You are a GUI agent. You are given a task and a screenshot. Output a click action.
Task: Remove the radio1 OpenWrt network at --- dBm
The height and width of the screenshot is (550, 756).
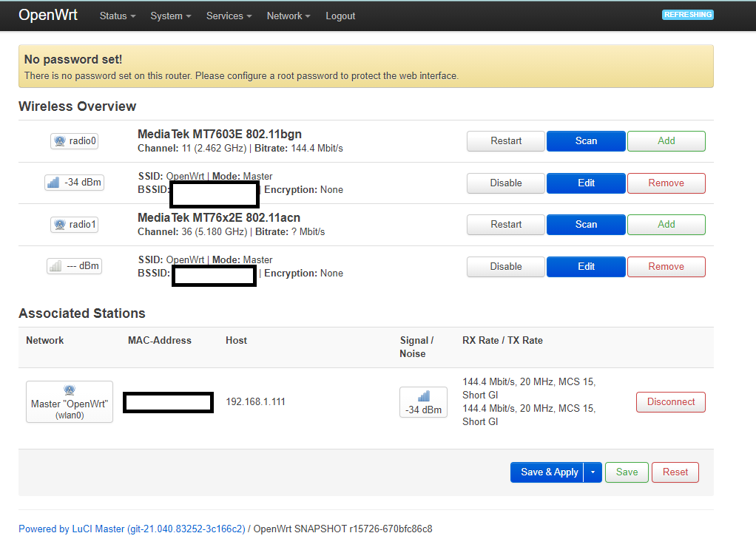click(666, 267)
